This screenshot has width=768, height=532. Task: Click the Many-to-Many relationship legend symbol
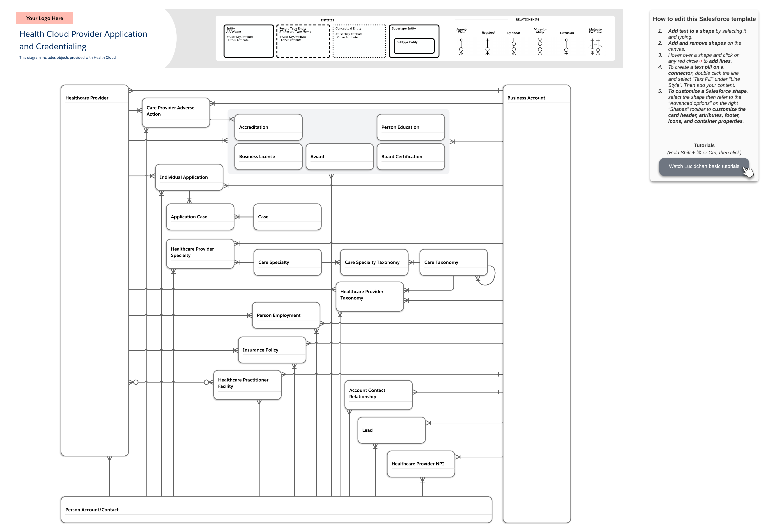pyautogui.click(x=540, y=47)
